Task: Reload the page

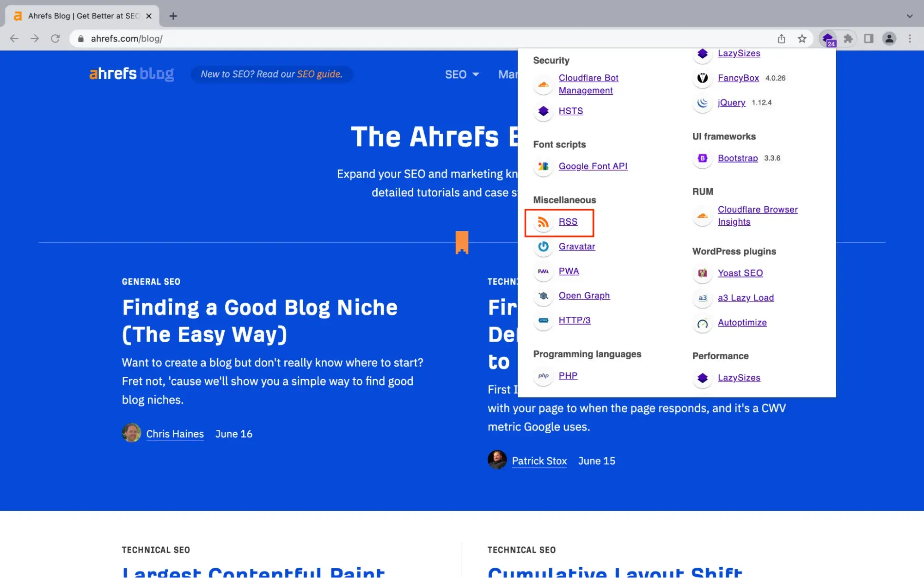Action: 55,39
